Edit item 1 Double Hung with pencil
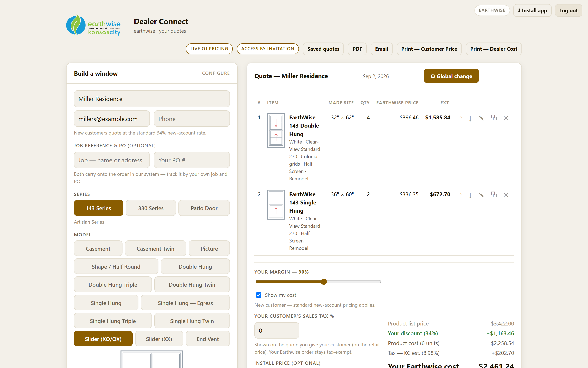This screenshot has width=588, height=368. pyautogui.click(x=481, y=118)
